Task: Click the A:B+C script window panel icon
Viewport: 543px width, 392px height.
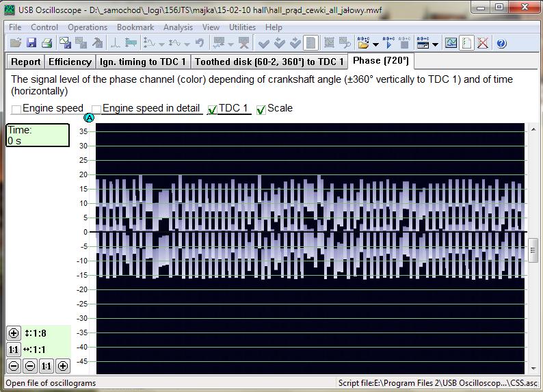Action: pos(423,43)
